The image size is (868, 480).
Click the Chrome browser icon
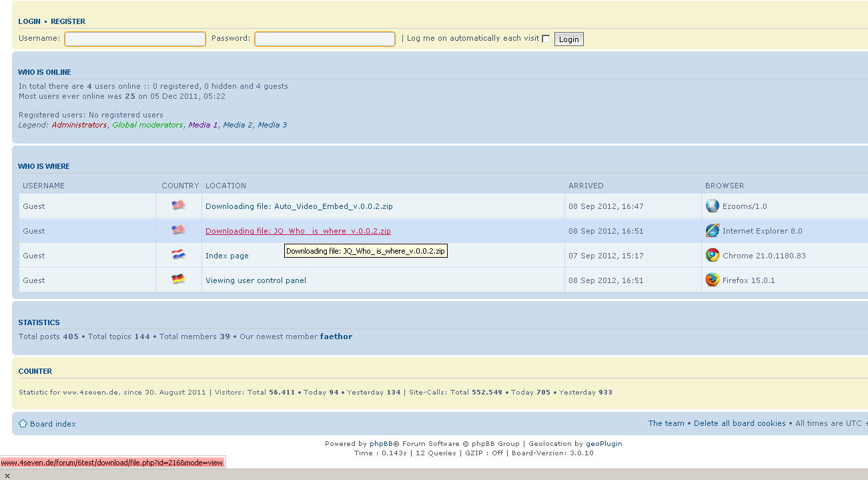coord(713,256)
